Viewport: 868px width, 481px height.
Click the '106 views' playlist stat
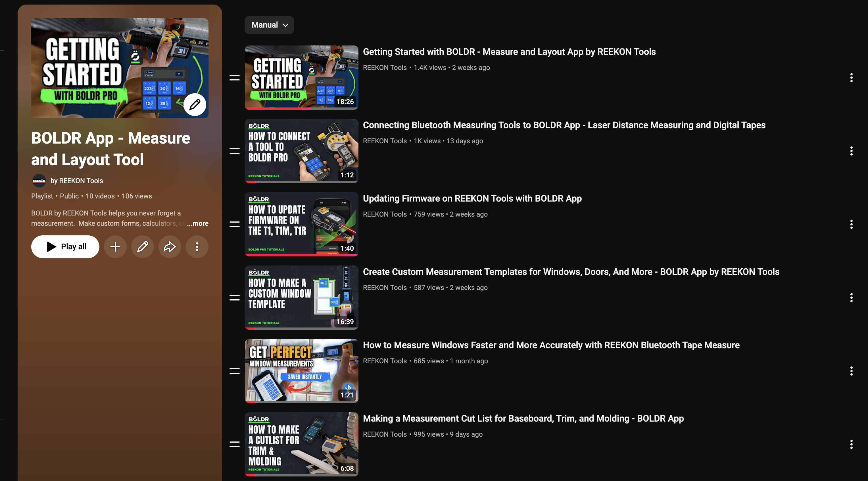click(x=137, y=196)
